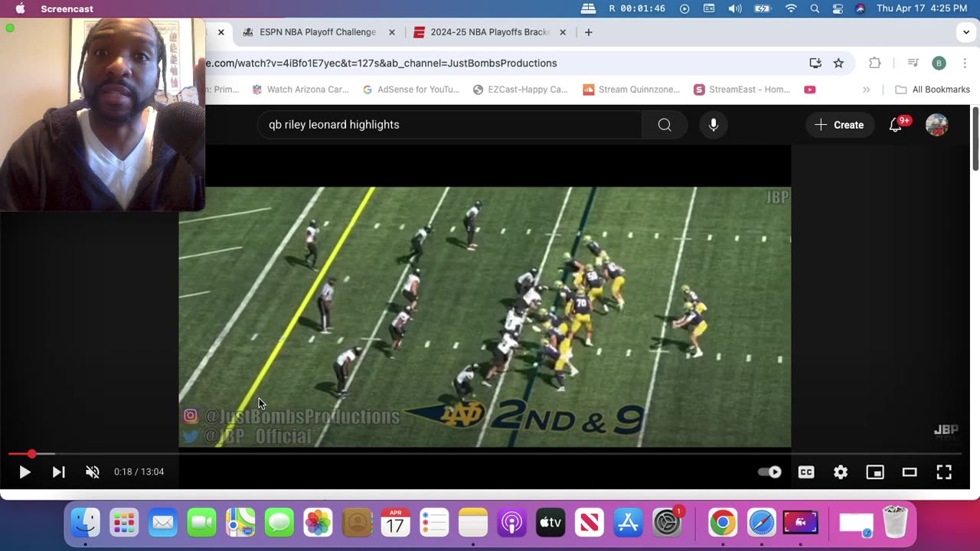Open Photos from the Dock

pyautogui.click(x=318, y=523)
